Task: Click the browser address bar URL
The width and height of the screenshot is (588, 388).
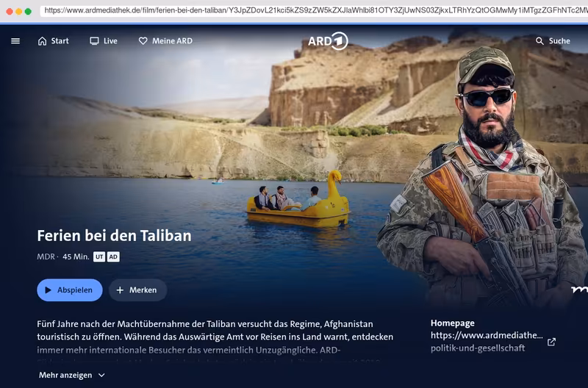Action: pos(315,10)
